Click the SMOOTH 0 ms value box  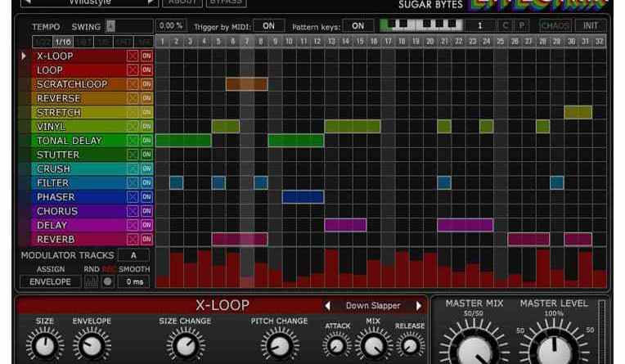(x=135, y=282)
